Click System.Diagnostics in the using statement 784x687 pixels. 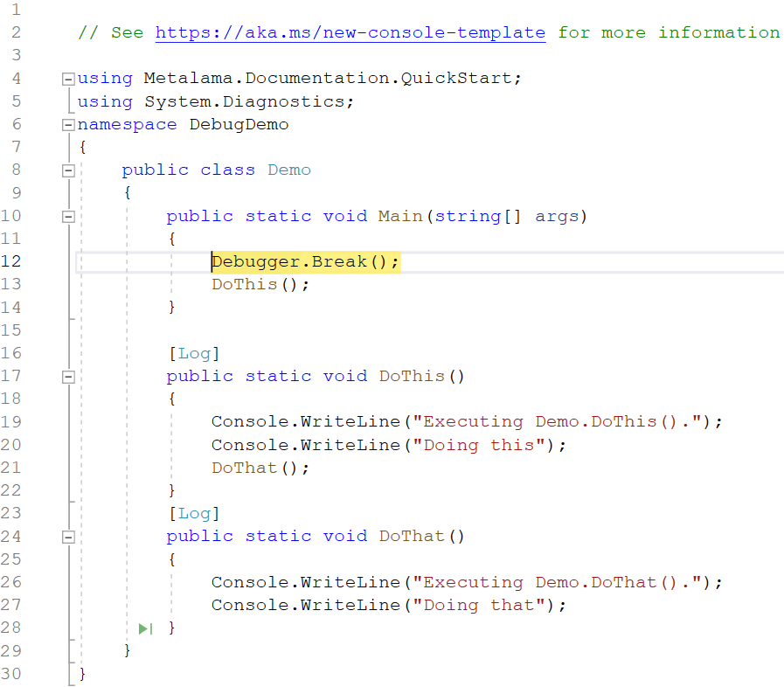tap(248, 101)
